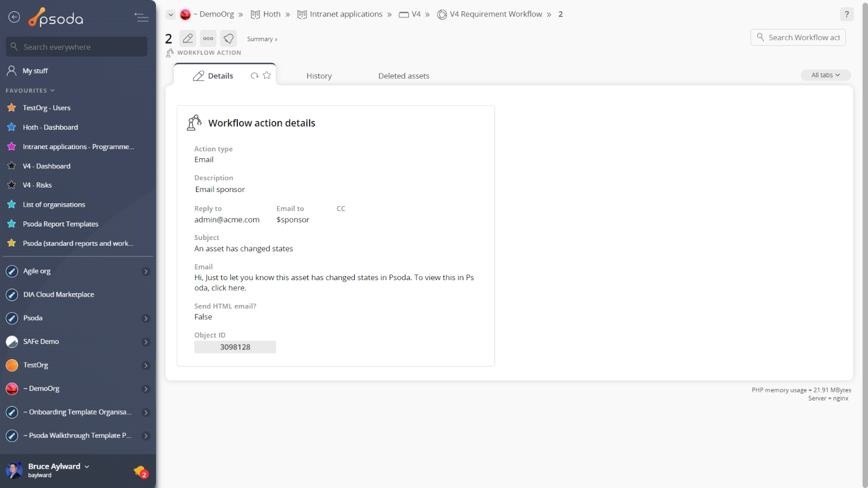Click the workflow action robot icon

(x=194, y=123)
